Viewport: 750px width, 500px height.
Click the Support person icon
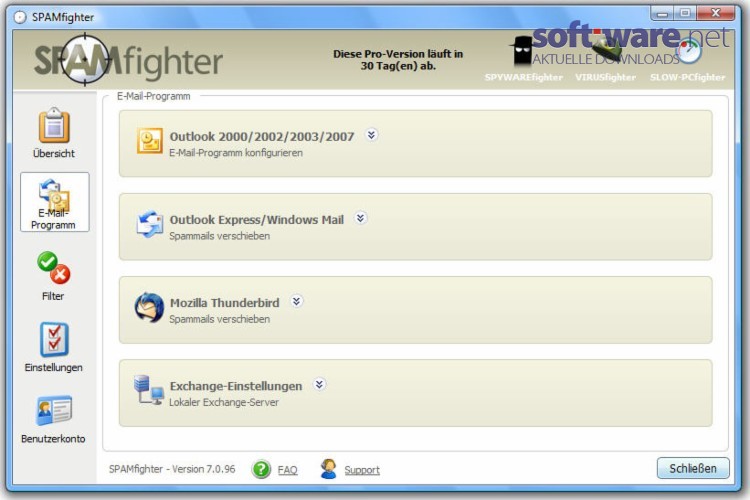pyautogui.click(x=328, y=469)
